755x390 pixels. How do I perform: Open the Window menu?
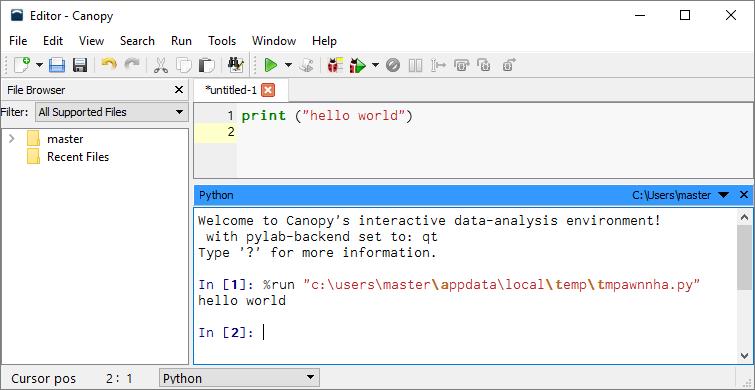(274, 41)
